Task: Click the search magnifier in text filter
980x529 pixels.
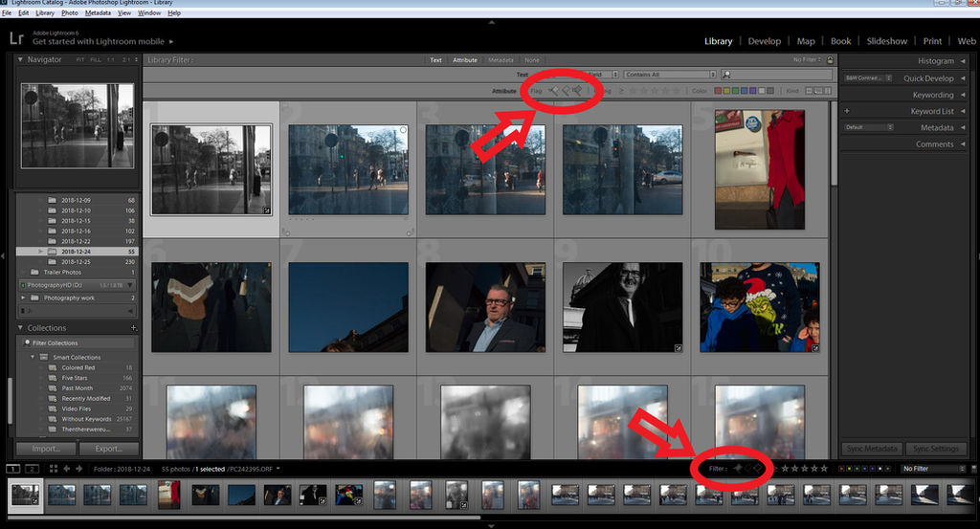Action: pyautogui.click(x=726, y=75)
